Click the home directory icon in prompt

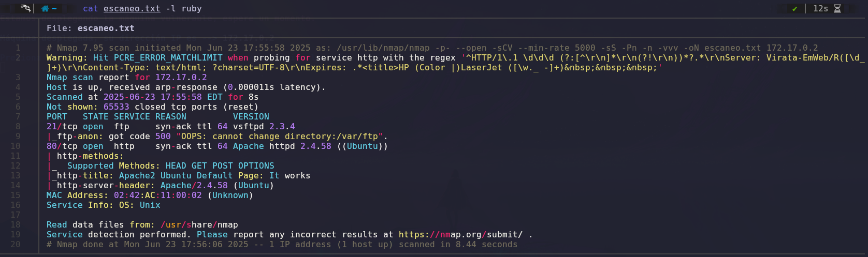pyautogui.click(x=45, y=9)
